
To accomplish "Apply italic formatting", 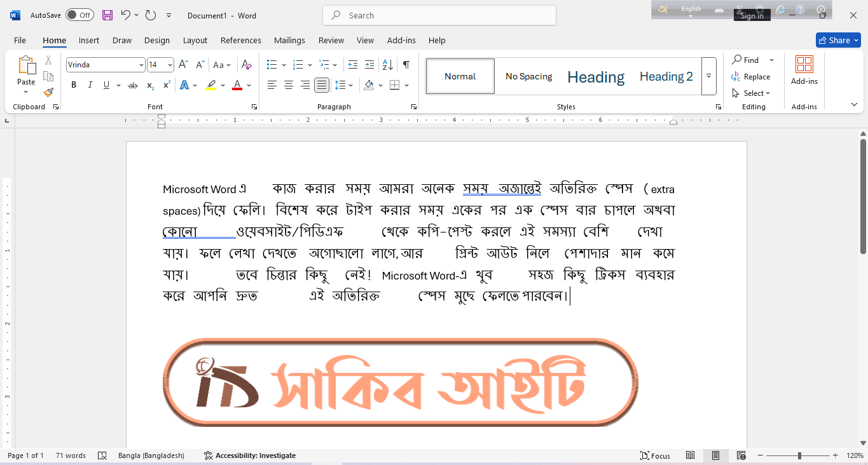I will pyautogui.click(x=90, y=84).
